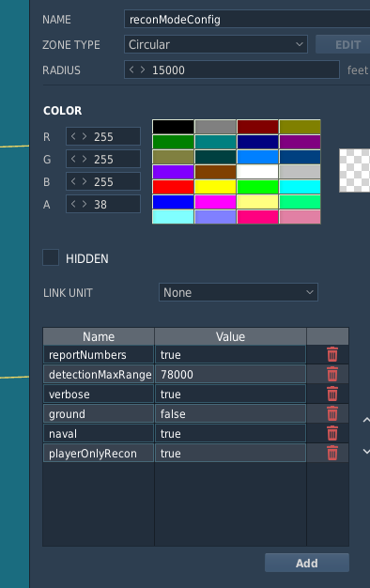
Task: Edit the ground name cell
Action: 99,413
